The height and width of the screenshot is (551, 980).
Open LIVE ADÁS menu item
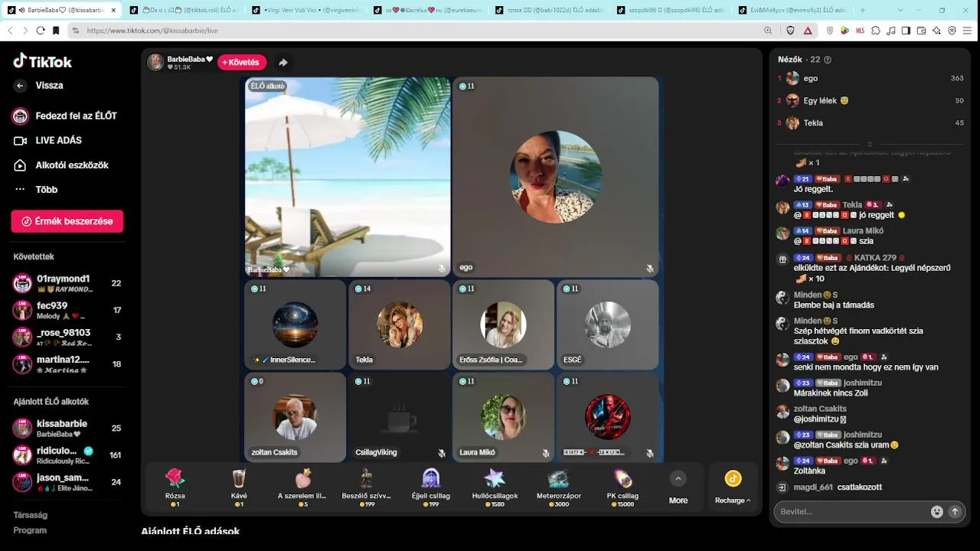coord(47,141)
